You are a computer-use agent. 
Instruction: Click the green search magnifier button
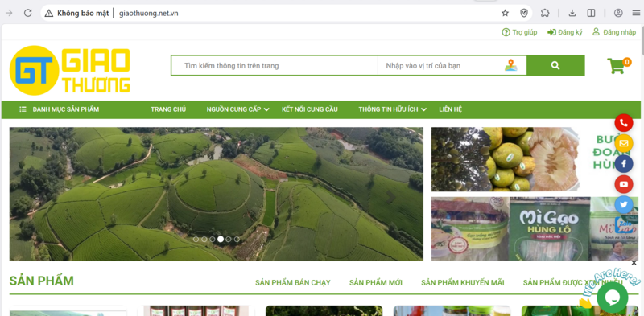tap(555, 65)
